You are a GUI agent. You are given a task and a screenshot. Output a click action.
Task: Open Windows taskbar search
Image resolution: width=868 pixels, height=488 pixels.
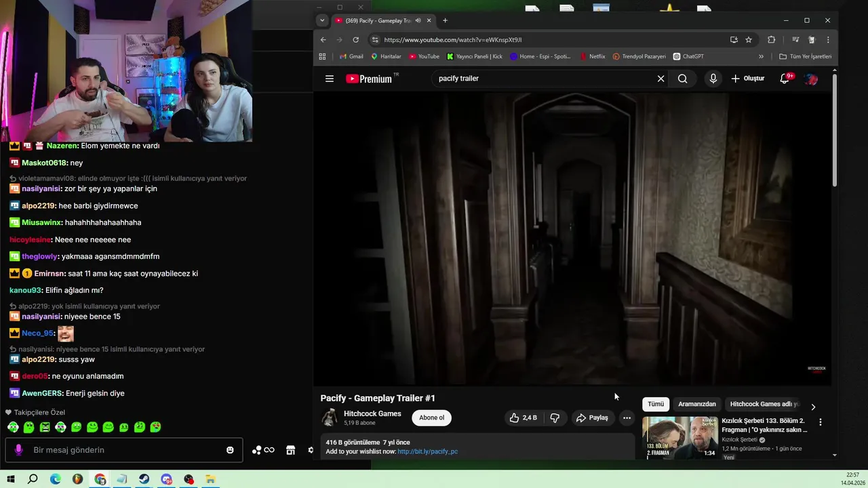33,479
